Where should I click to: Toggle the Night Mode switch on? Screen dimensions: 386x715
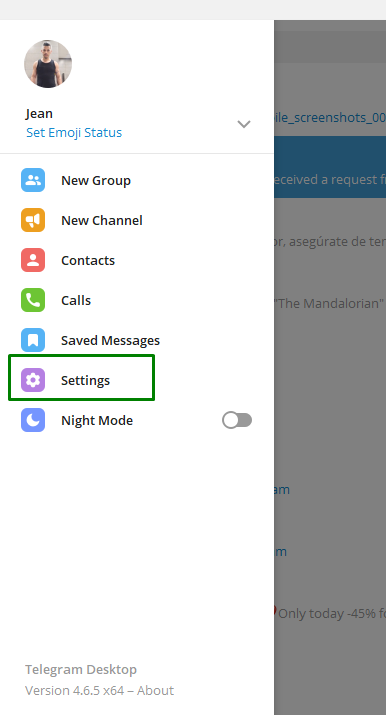(x=237, y=420)
